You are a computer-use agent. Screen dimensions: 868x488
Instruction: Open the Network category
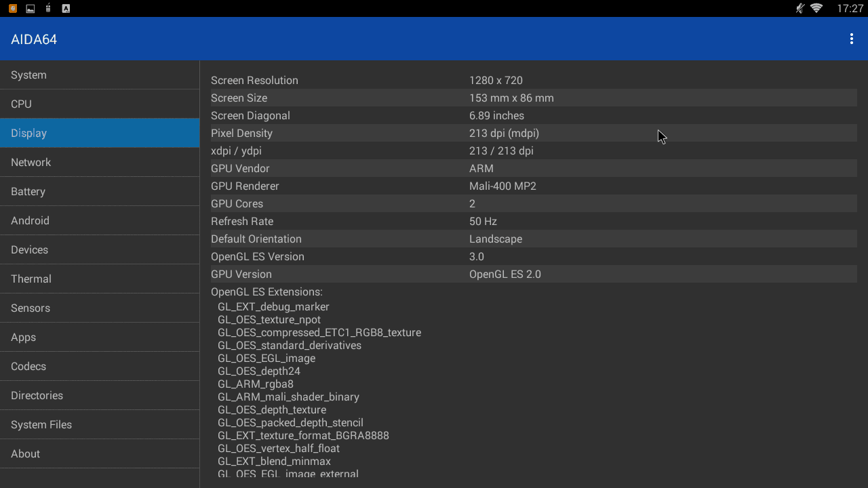coord(100,163)
